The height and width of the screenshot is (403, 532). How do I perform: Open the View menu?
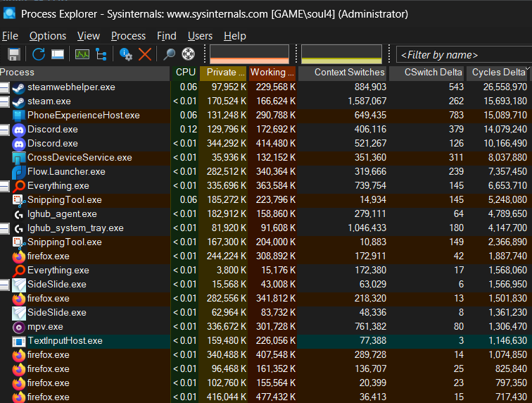pyautogui.click(x=89, y=36)
